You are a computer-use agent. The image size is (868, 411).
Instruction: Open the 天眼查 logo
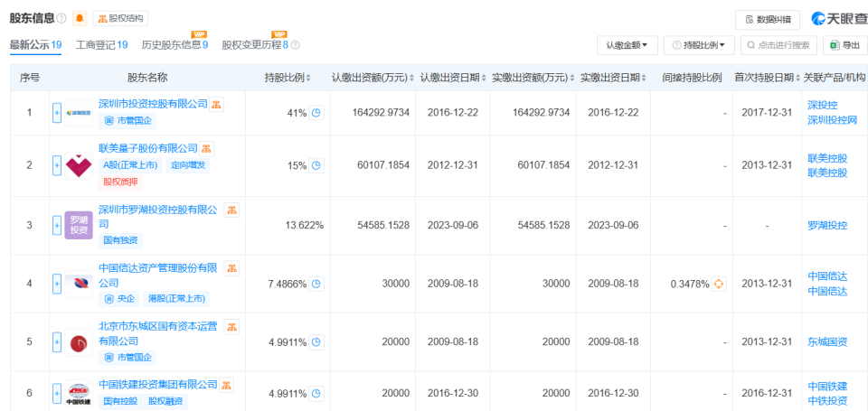pyautogui.click(x=839, y=19)
